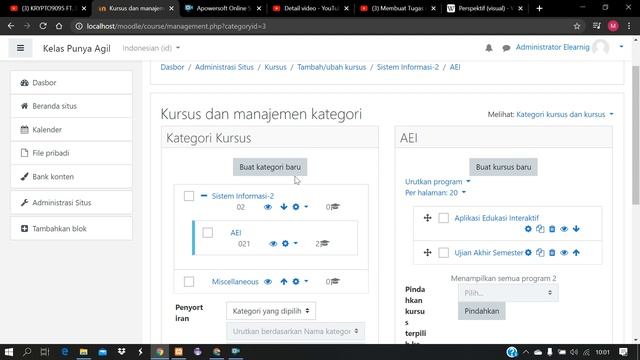The image size is (640, 360).
Task: Open gear settings for Miscellaneous category
Action: click(296, 282)
